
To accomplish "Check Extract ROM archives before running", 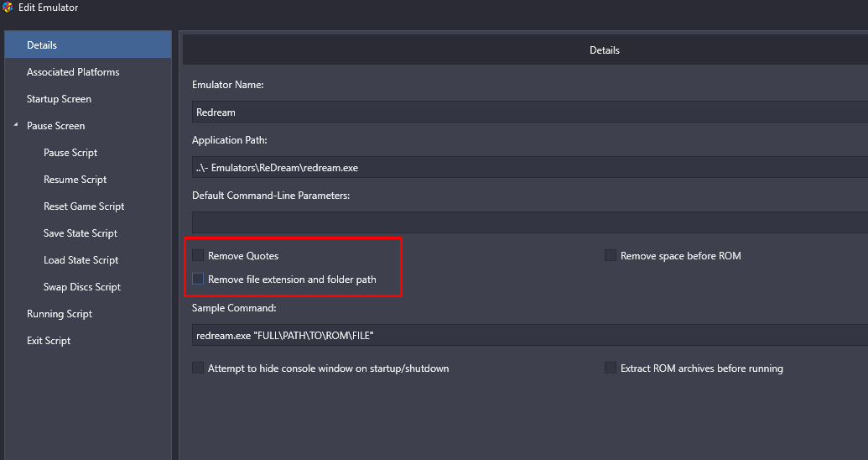I will 610,368.
